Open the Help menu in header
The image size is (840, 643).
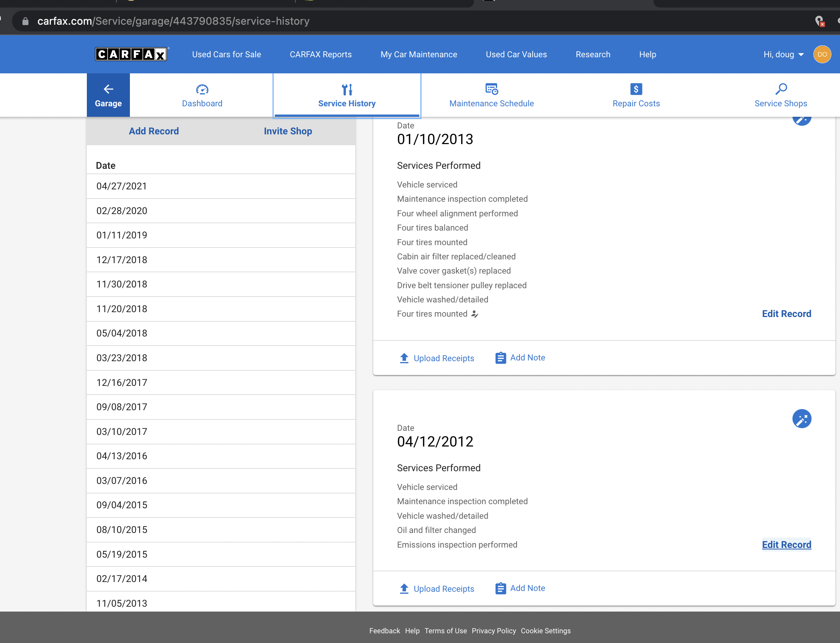click(648, 54)
